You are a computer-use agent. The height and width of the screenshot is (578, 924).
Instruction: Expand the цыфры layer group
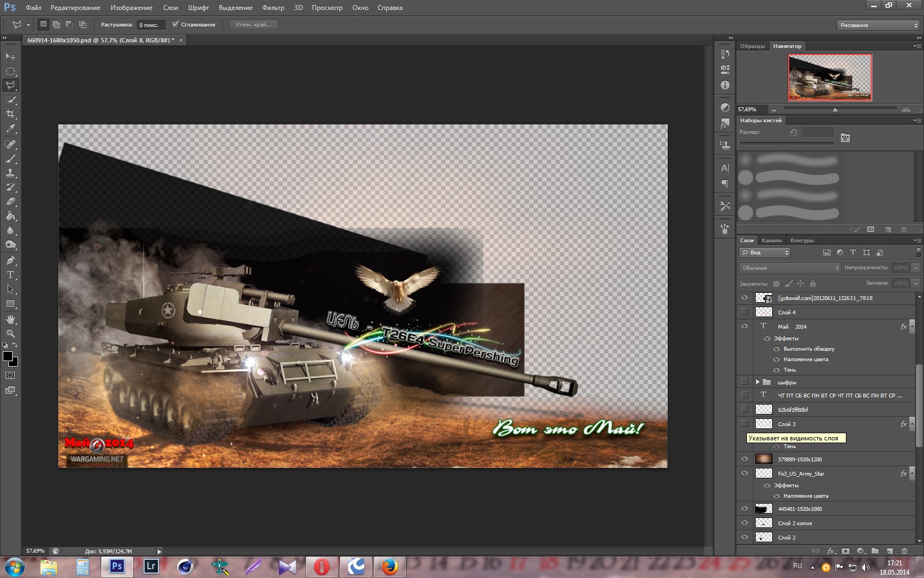757,382
